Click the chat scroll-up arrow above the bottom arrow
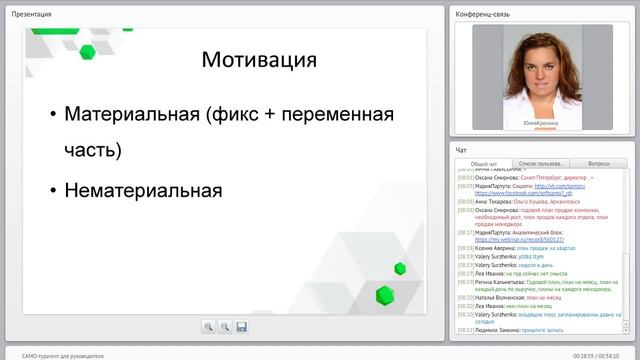This screenshot has height=360, width=640. [x=627, y=324]
